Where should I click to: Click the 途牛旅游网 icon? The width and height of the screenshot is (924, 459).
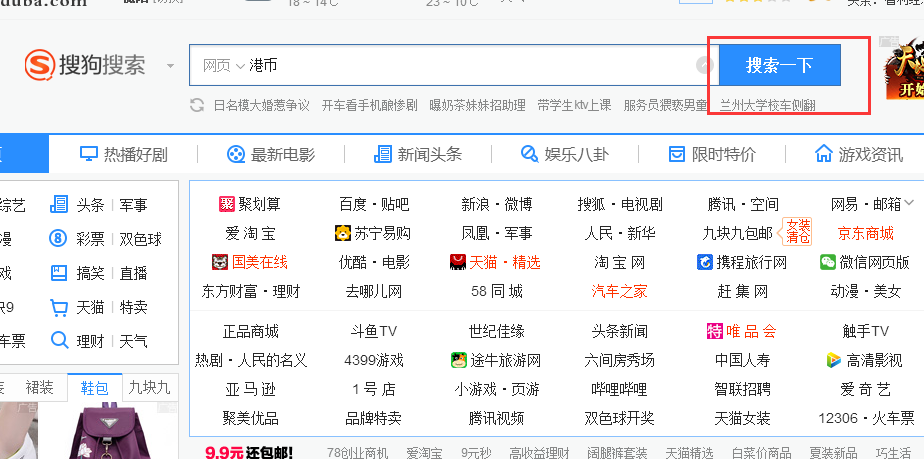coord(459,360)
